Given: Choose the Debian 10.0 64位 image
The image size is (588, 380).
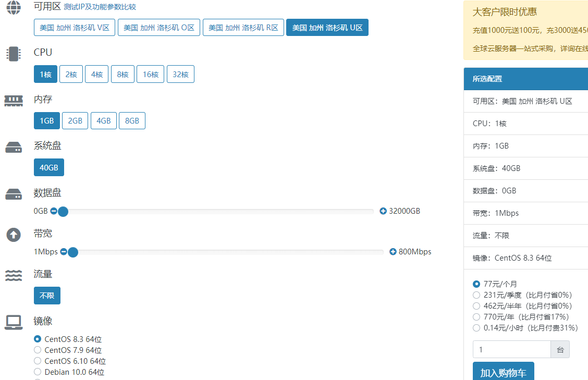Looking at the screenshot, I should click(38, 372).
